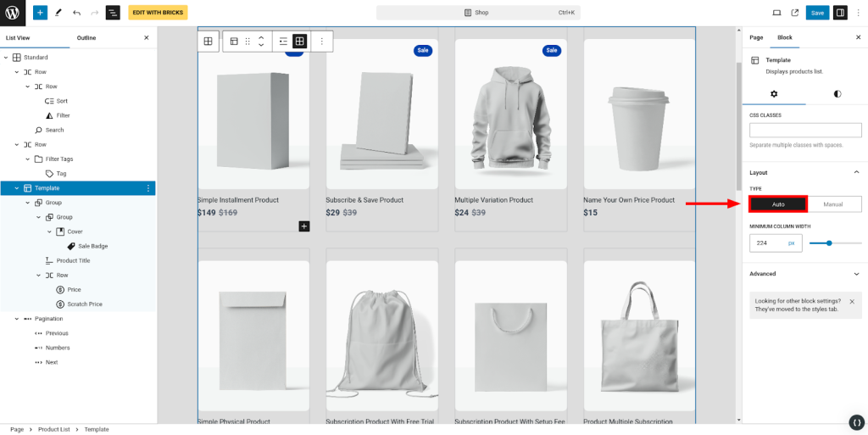
Task: Open View Page in new tab icon
Action: point(795,13)
